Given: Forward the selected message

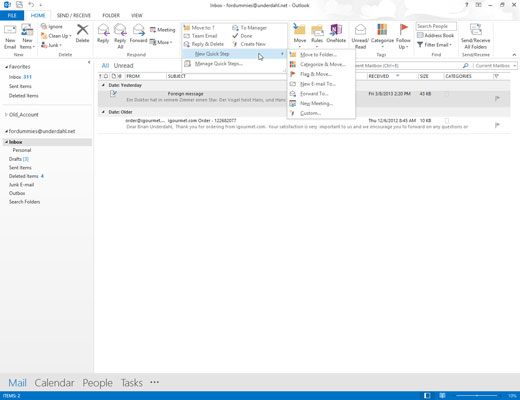Looking at the screenshot, I should (x=138, y=34).
